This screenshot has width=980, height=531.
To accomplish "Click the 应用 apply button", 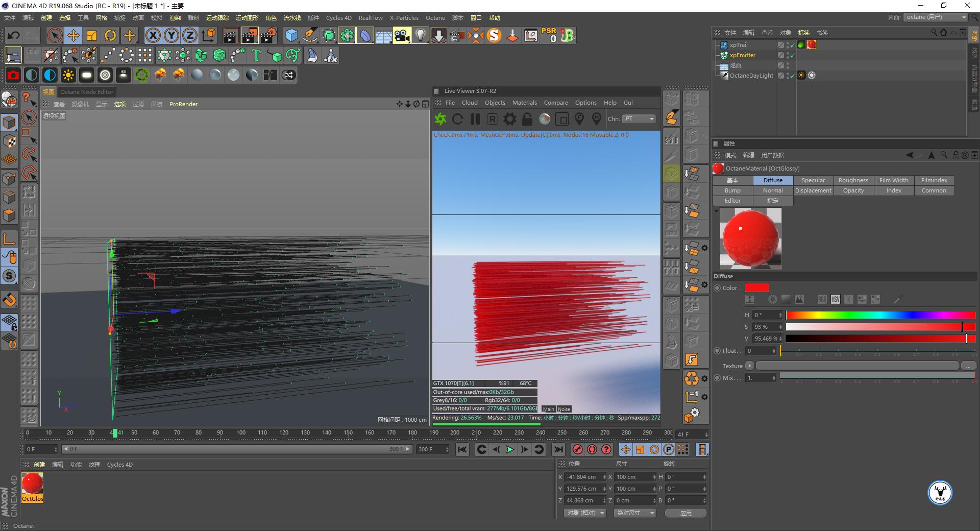I will click(685, 513).
